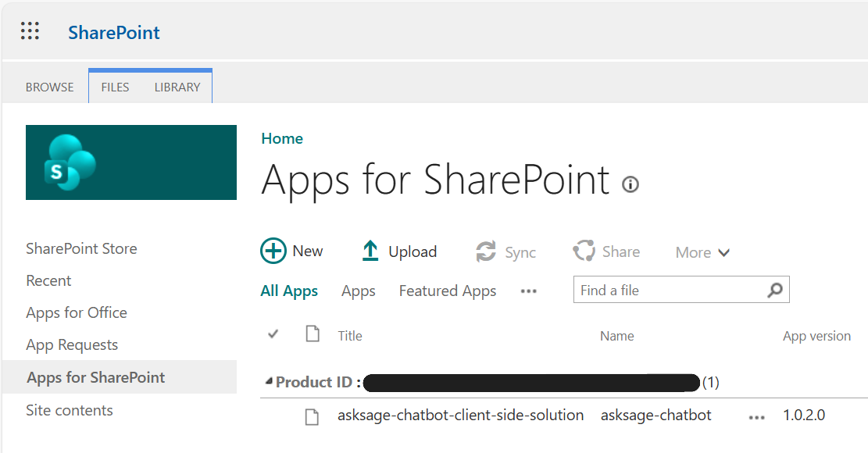Screen dimensions: 868x453
Task: Click the Apps for SharePoint info icon
Action: pos(630,185)
